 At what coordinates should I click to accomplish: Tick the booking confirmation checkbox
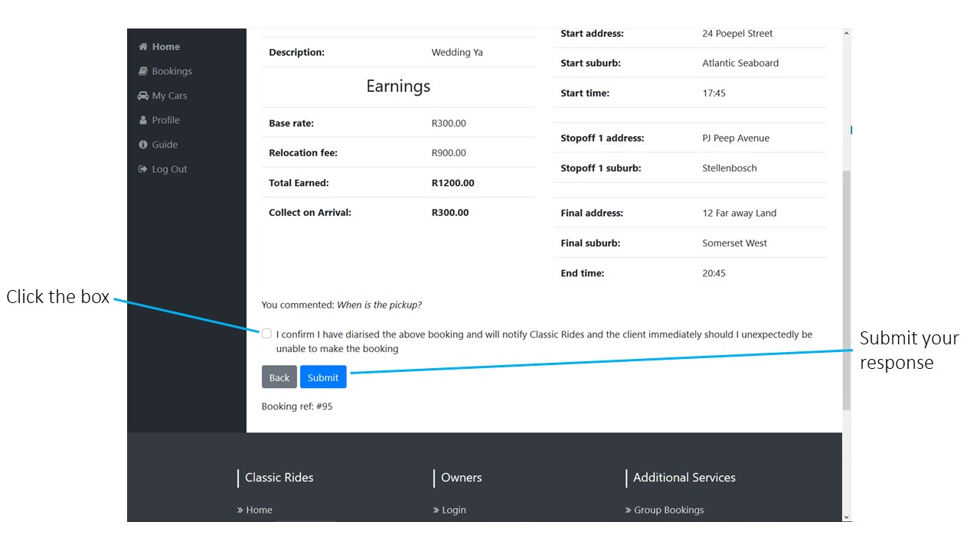click(x=266, y=334)
